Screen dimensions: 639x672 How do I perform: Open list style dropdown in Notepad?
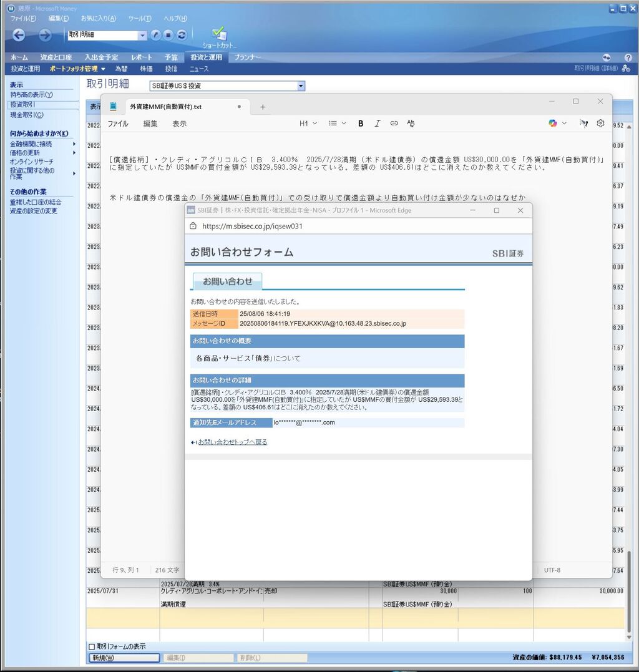pyautogui.click(x=338, y=124)
